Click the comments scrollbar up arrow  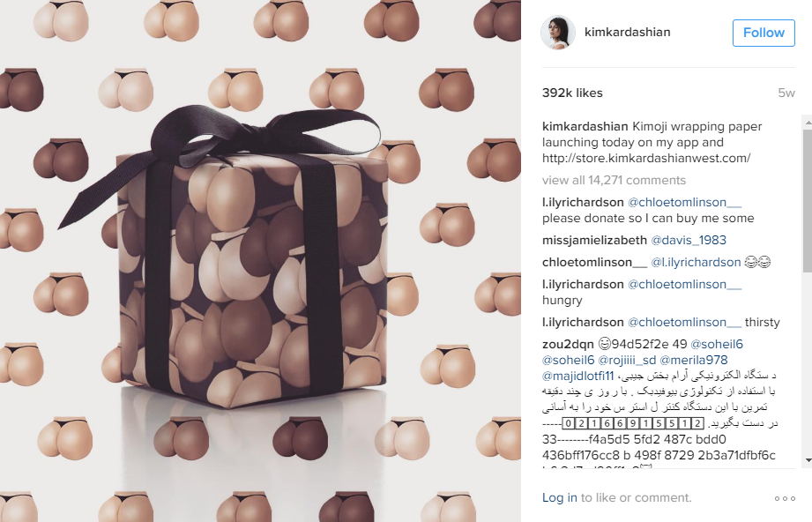[808, 123]
